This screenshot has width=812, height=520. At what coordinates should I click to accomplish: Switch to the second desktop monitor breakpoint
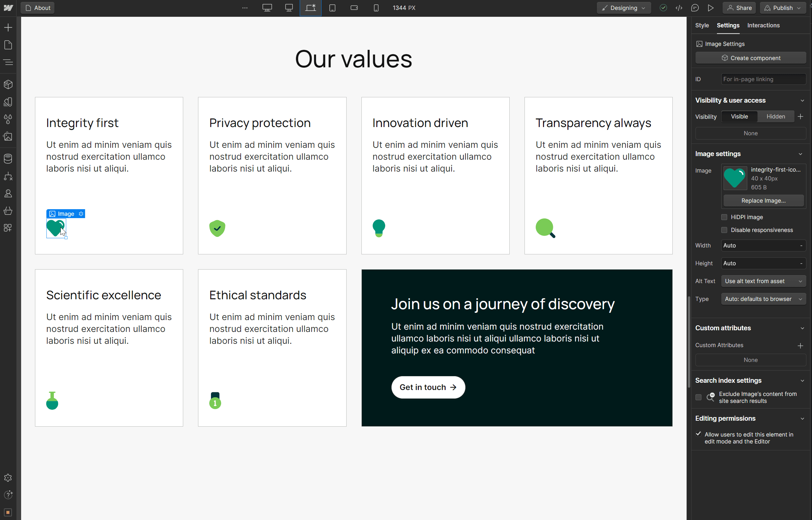(x=289, y=8)
